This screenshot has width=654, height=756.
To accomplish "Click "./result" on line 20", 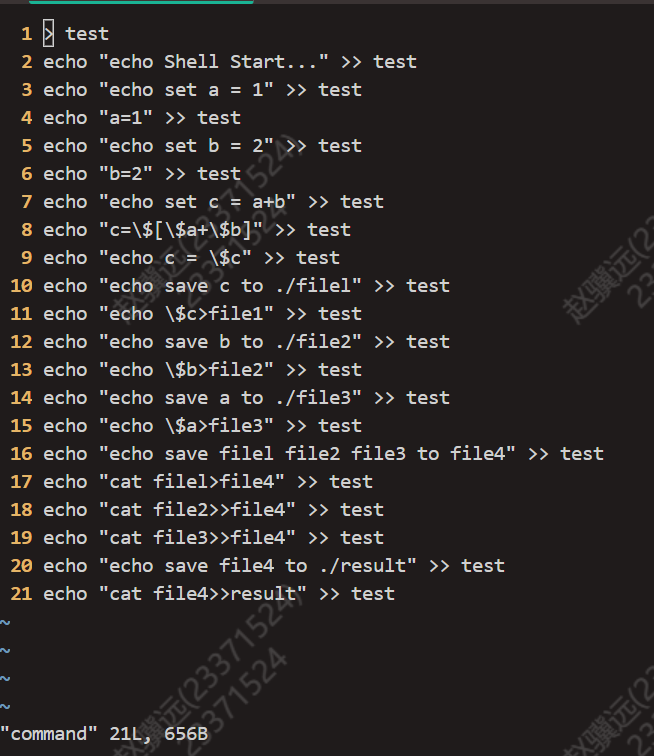I will click(x=362, y=565).
